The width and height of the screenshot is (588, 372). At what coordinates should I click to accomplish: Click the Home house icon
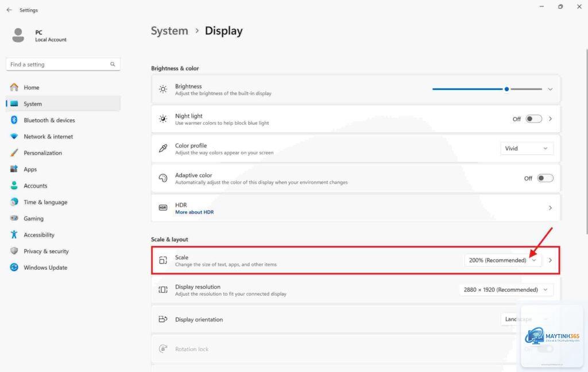(14, 87)
